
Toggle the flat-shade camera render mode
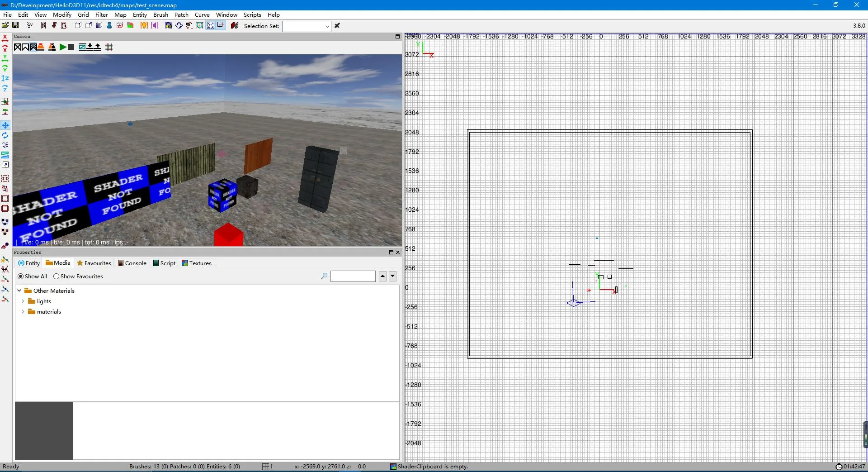coord(25,47)
